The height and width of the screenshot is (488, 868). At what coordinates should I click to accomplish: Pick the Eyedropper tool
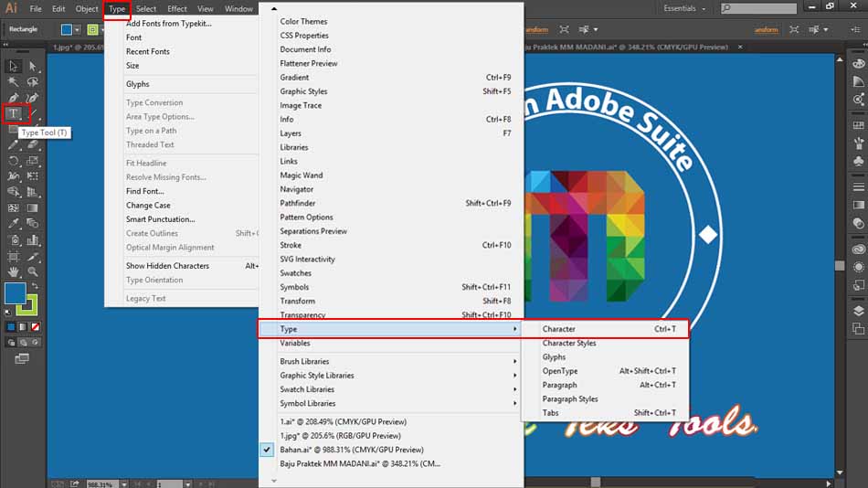(x=14, y=224)
